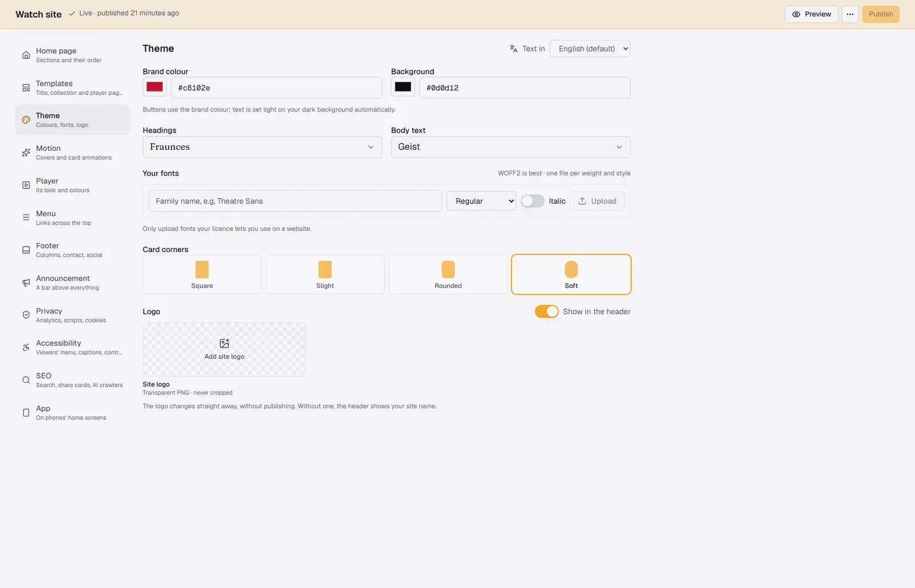Click the SEO magnifier icon

[26, 380]
